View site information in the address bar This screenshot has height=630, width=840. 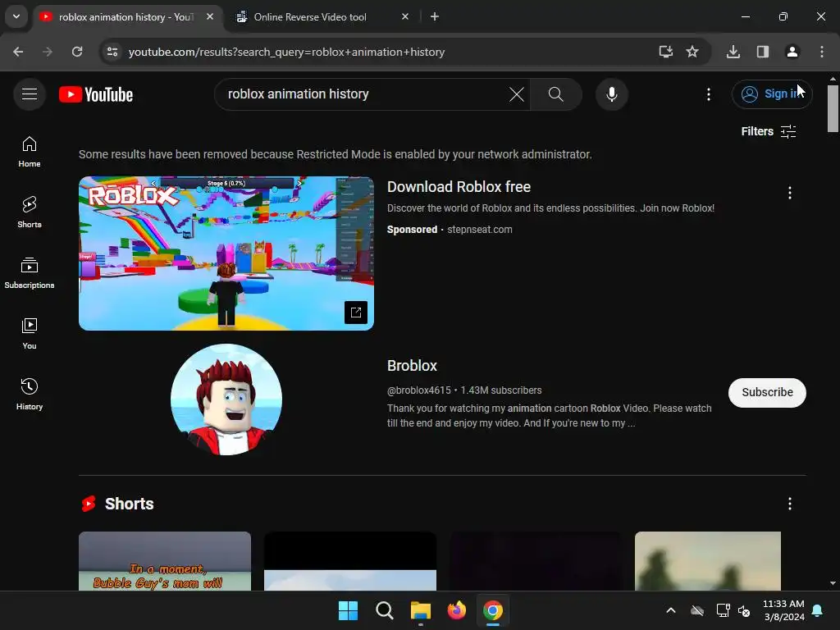click(x=112, y=52)
